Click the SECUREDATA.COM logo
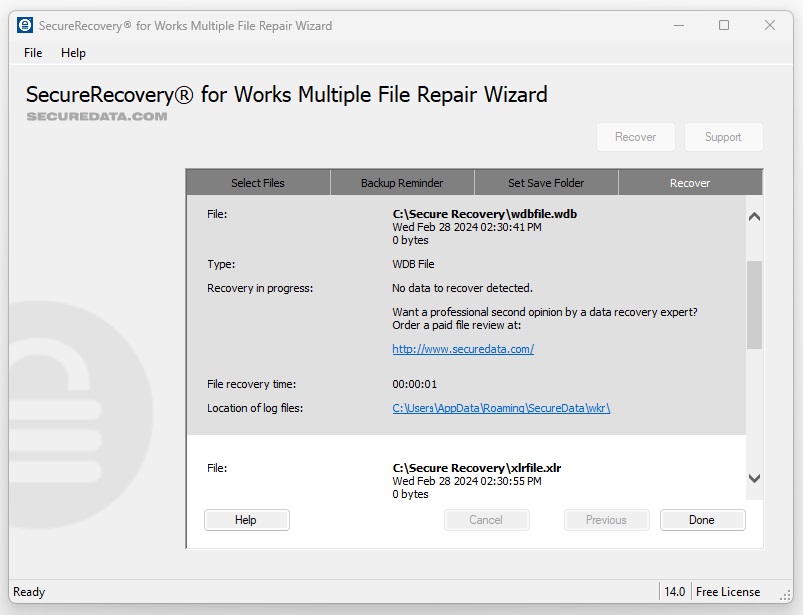Screen dimensions: 803x615 pos(95,116)
